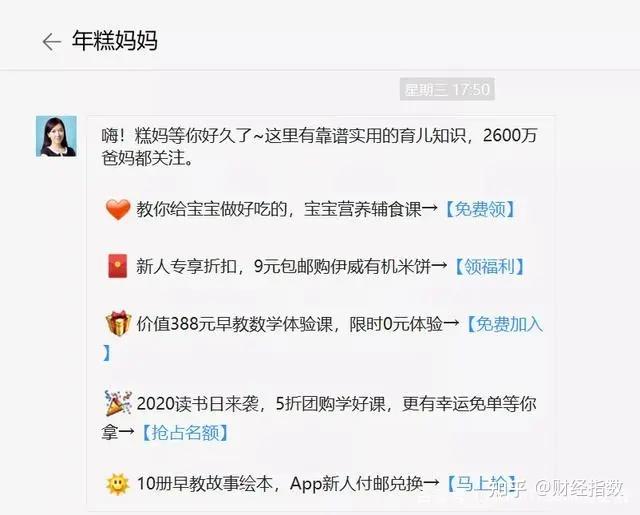Click the 宝宝营养辅食课 message line
The image size is (640, 515).
[x=309, y=209]
